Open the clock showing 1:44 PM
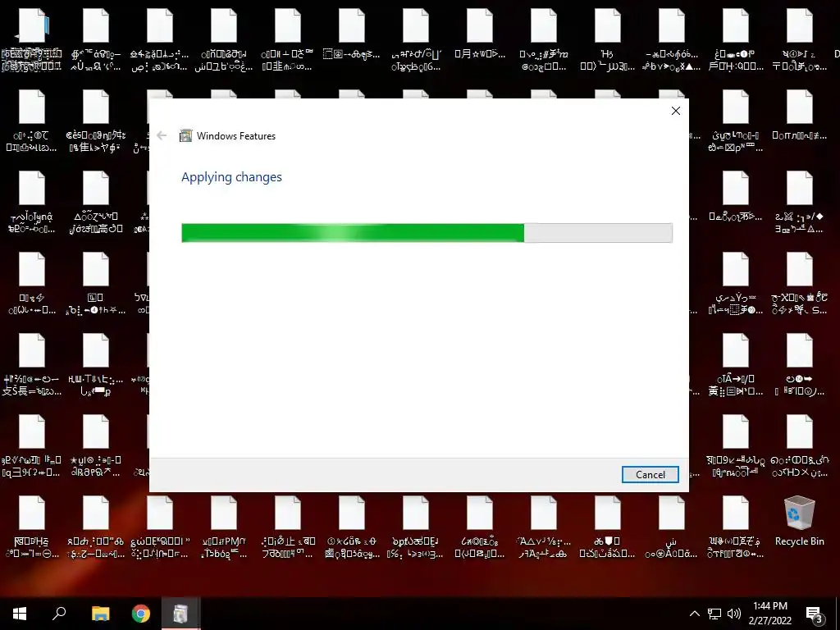 pos(769,614)
